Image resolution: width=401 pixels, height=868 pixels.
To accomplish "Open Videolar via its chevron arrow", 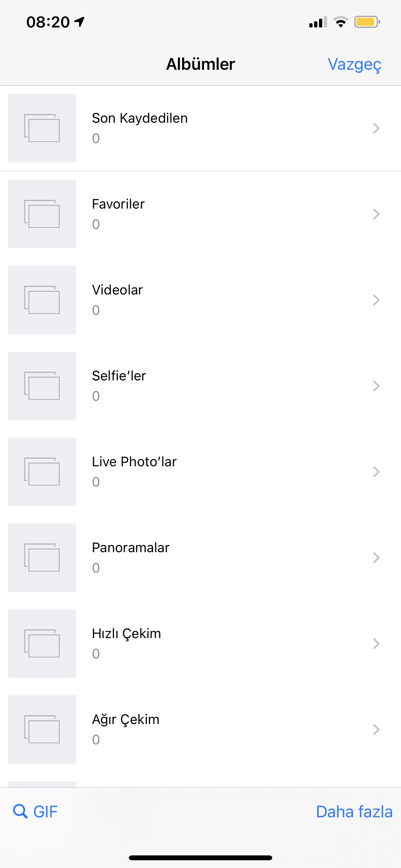I will pos(376,300).
